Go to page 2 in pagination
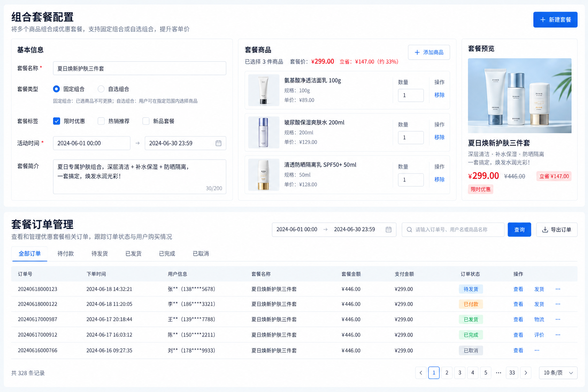Viewport: 588px width, 392px height. click(447, 372)
